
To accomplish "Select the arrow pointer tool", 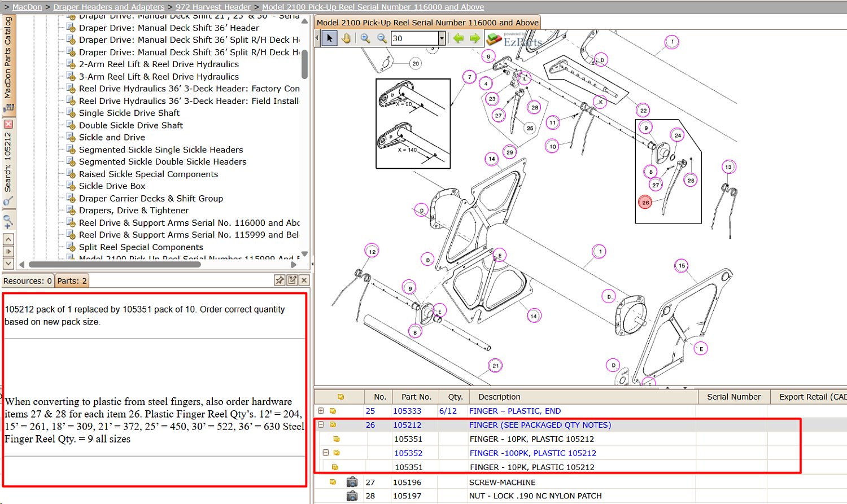I will click(x=330, y=38).
